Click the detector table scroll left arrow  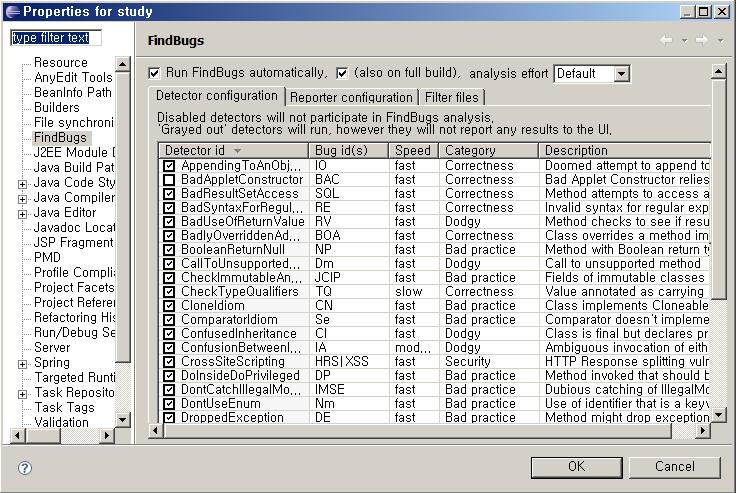(x=156, y=431)
